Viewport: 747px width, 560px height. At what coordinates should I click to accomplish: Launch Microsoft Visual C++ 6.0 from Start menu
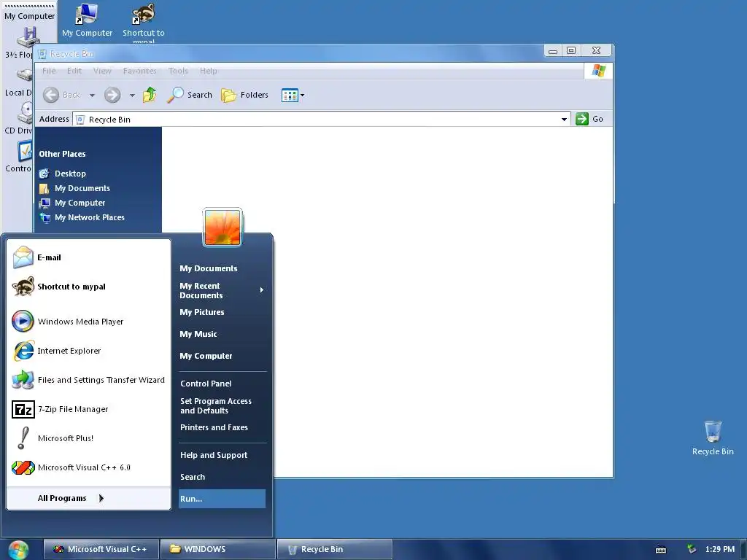(88, 467)
